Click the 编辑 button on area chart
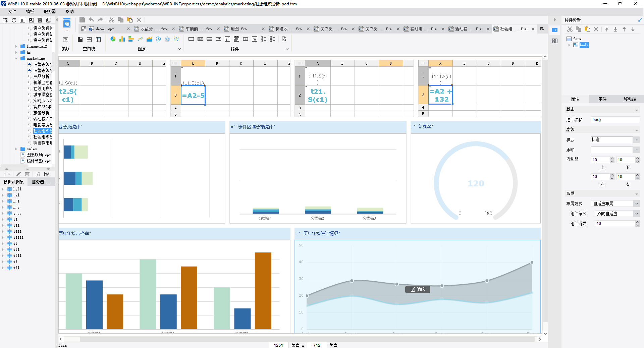The height and width of the screenshot is (348, 644). [418, 289]
